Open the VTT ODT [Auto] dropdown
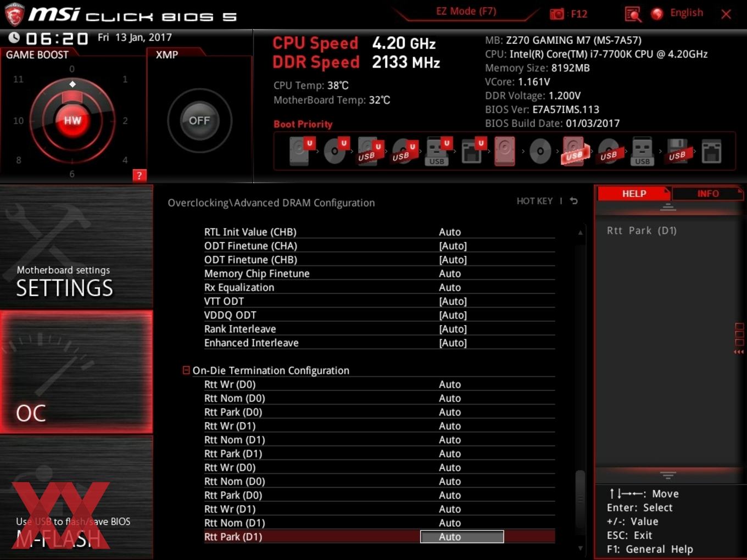 point(453,301)
